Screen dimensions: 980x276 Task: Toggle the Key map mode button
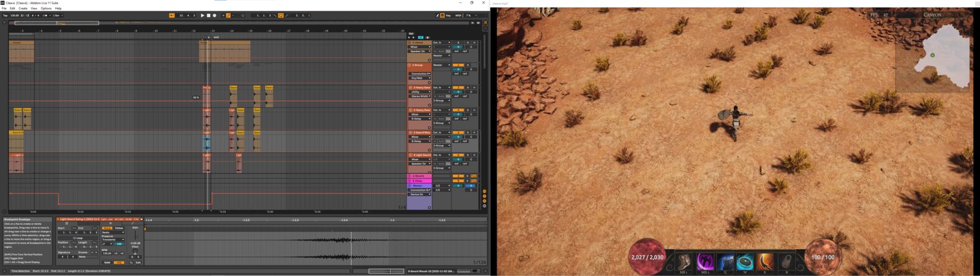tap(448, 15)
